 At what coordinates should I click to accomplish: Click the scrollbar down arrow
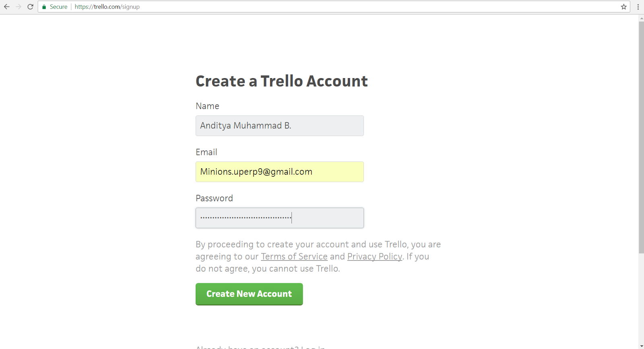tap(641, 346)
